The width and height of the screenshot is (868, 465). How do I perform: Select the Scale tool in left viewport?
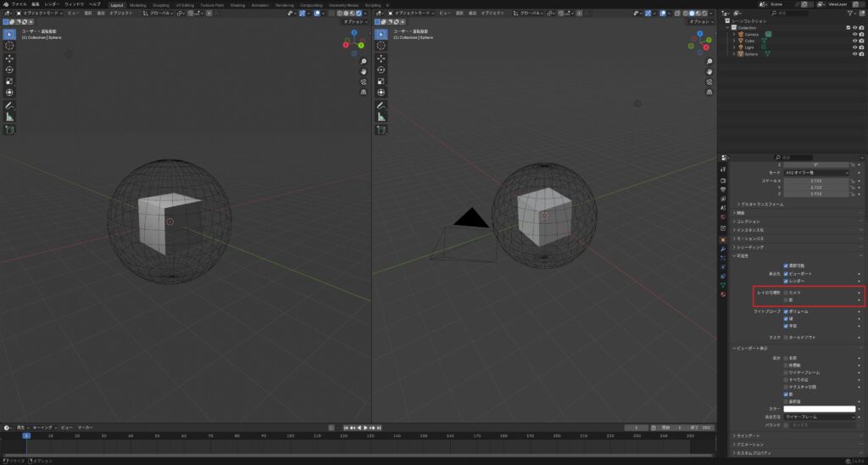tap(9, 81)
